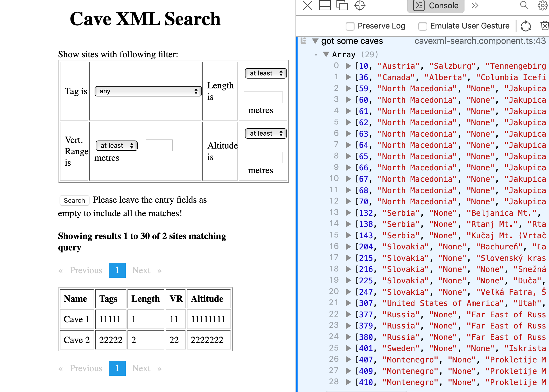The image size is (549, 392).
Task: Open cavexml-search.component.ts:43 source link
Action: [480, 41]
